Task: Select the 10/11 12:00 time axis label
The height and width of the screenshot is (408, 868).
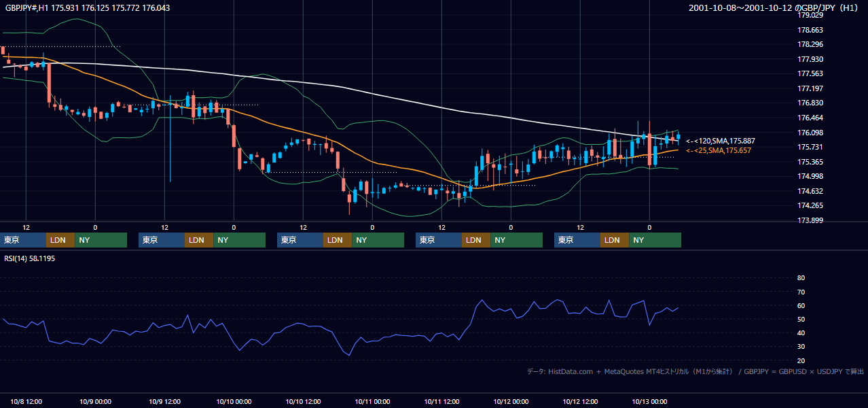Action: click(x=442, y=401)
